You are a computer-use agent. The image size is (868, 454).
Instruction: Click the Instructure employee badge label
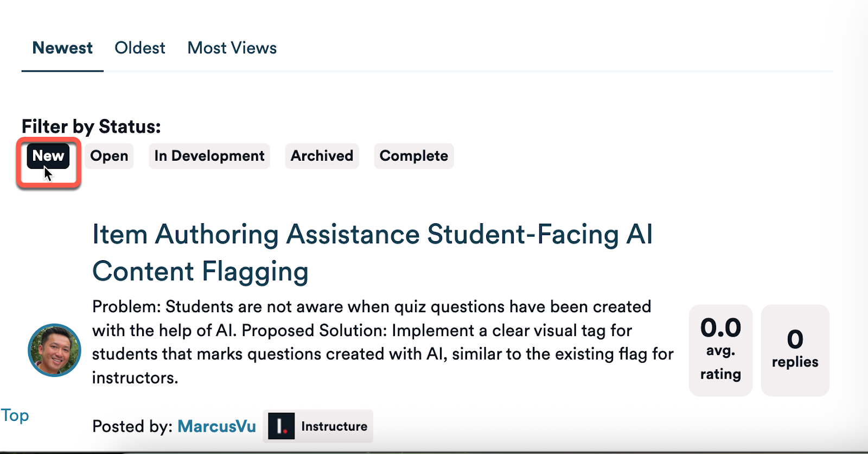coord(318,426)
